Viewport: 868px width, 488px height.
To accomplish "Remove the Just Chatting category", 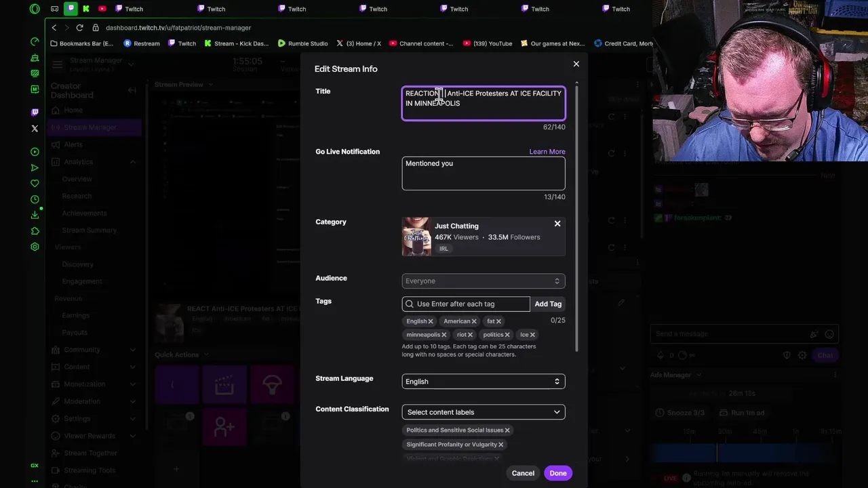I will click(x=557, y=224).
